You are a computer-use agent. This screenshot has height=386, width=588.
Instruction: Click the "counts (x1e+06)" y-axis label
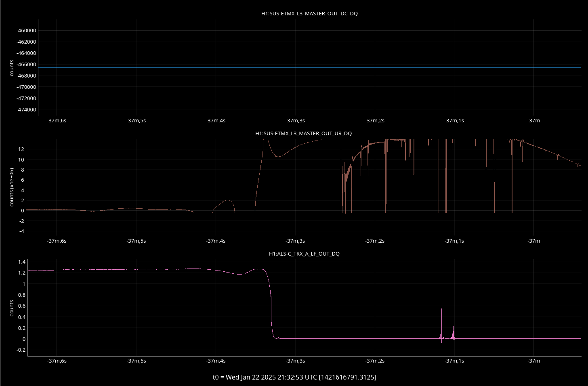coord(12,187)
